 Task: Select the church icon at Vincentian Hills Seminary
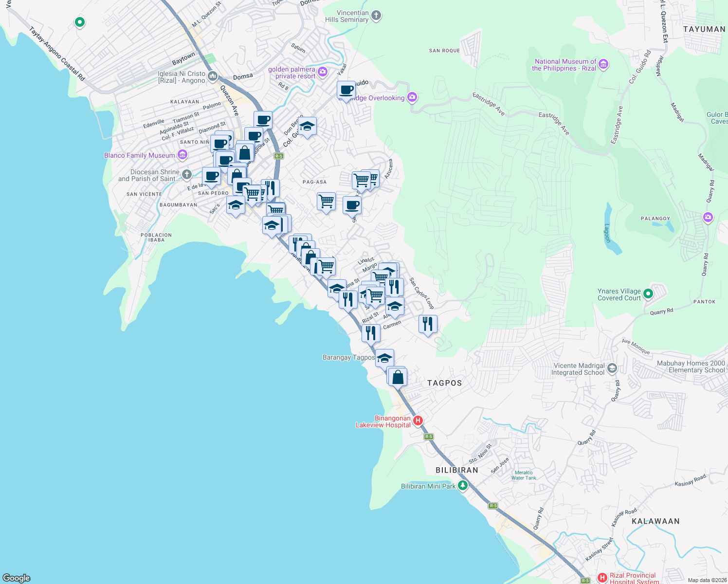click(x=375, y=14)
